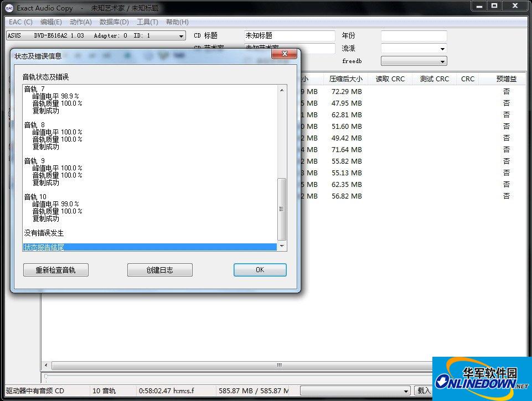
Task: Click the 585.87 MB size status entry
Action: tap(253, 391)
